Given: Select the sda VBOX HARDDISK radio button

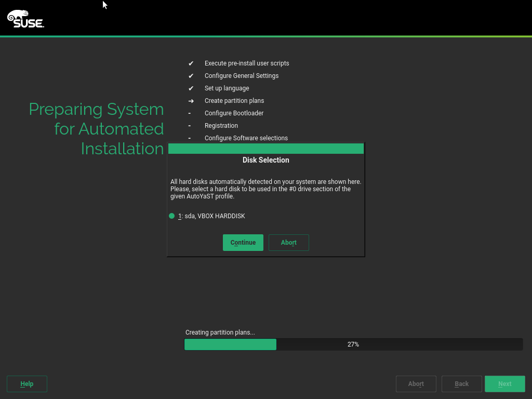Looking at the screenshot, I should click(x=172, y=216).
